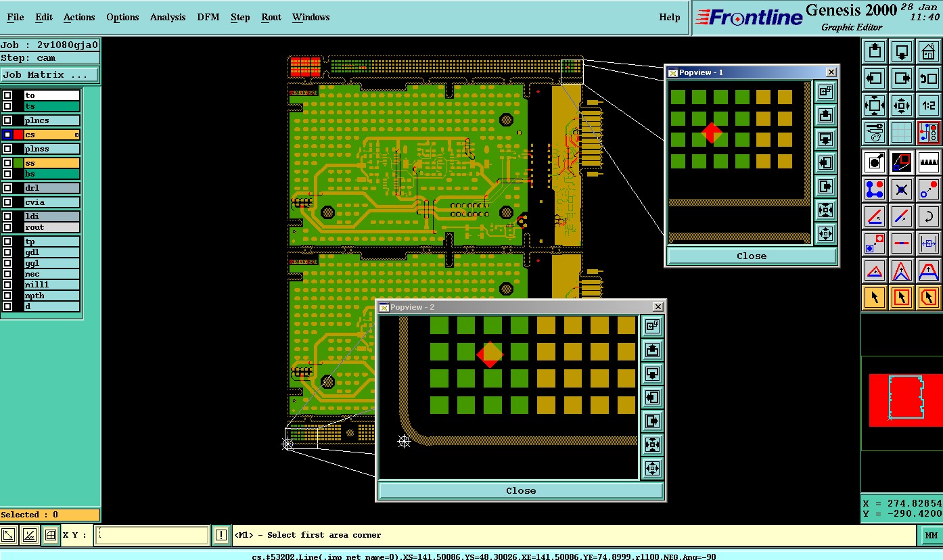
Task: Click the Home view house icon
Action: 929,52
